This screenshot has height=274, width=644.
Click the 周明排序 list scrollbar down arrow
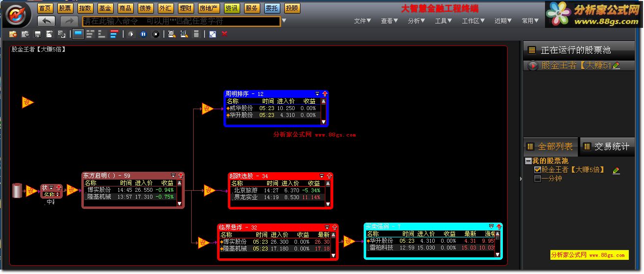point(323,121)
